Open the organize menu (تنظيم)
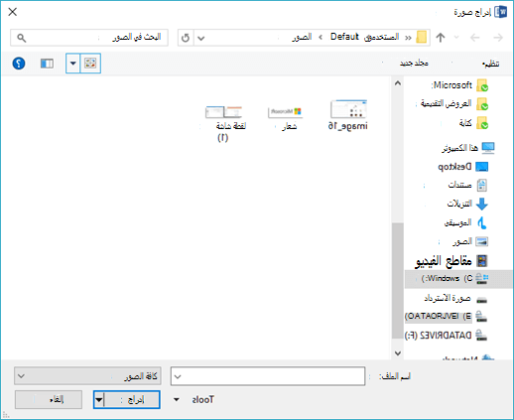This screenshot has width=514, height=420. 491,64
